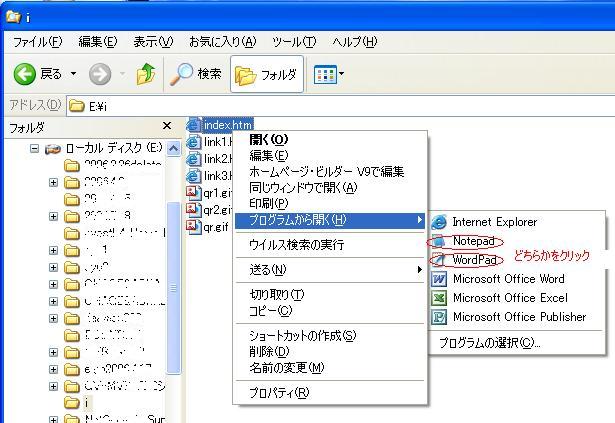This screenshot has height=423, width=615.
Task: Open the ヘルプ(H) menu
Action: click(355, 42)
